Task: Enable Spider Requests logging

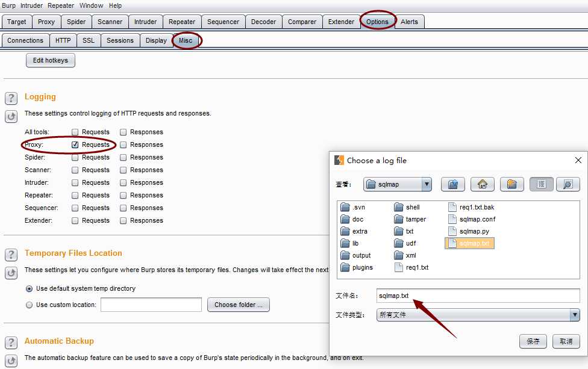Action: point(75,157)
